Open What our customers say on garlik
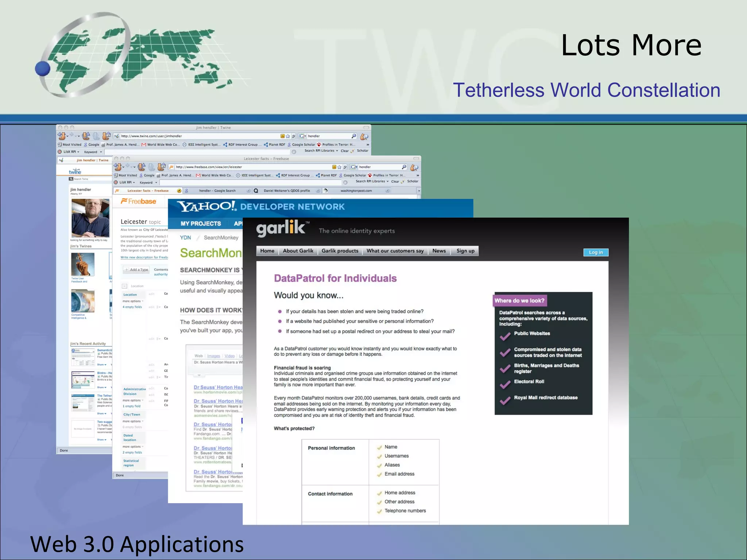The image size is (747, 560). point(395,251)
